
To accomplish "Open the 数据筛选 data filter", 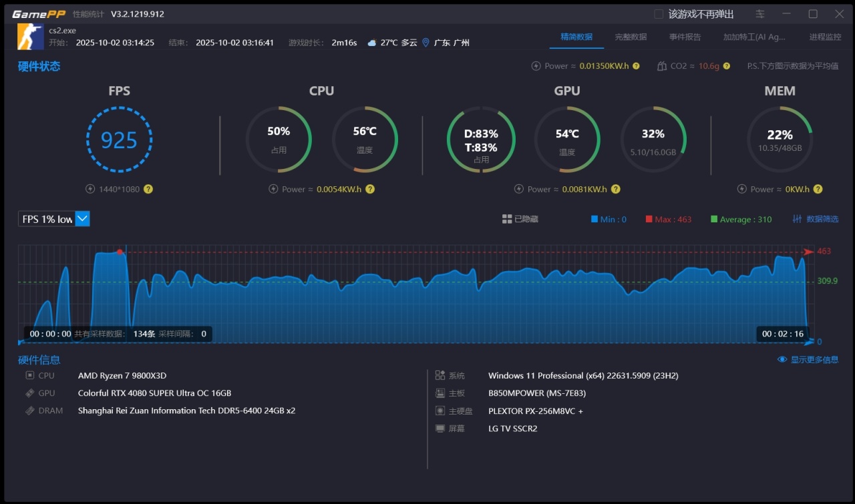I will [815, 219].
